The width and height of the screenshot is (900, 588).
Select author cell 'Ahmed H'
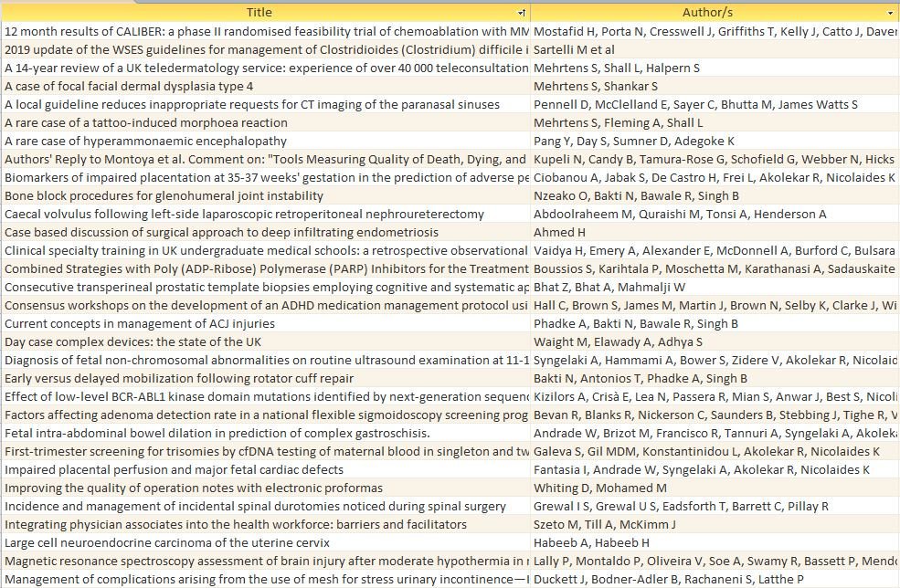[715, 232]
